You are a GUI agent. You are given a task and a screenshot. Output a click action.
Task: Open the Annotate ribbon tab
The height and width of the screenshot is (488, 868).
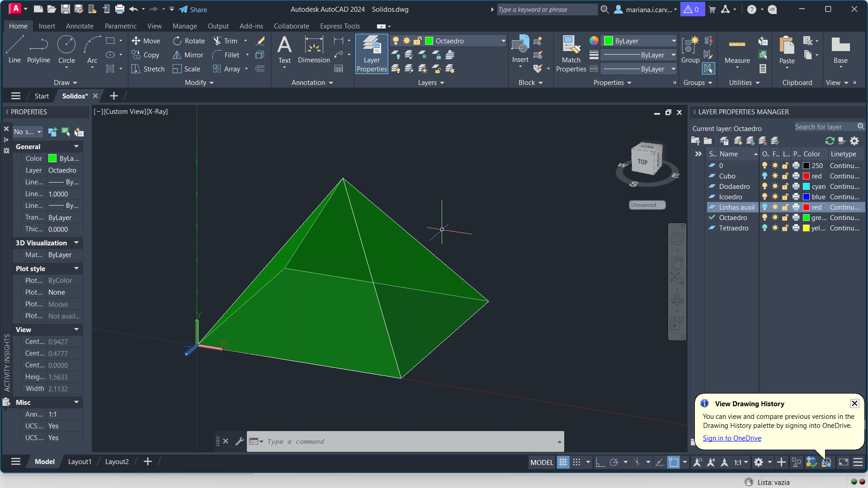pos(80,26)
